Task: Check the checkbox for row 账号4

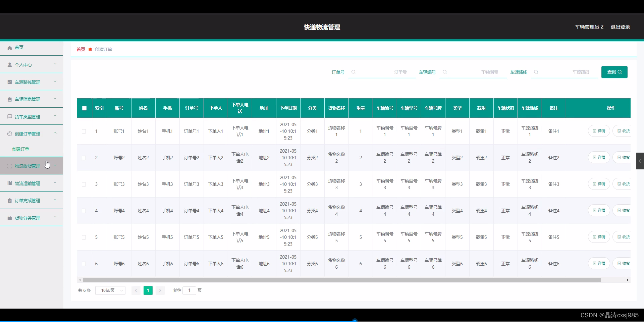Action: click(x=84, y=211)
